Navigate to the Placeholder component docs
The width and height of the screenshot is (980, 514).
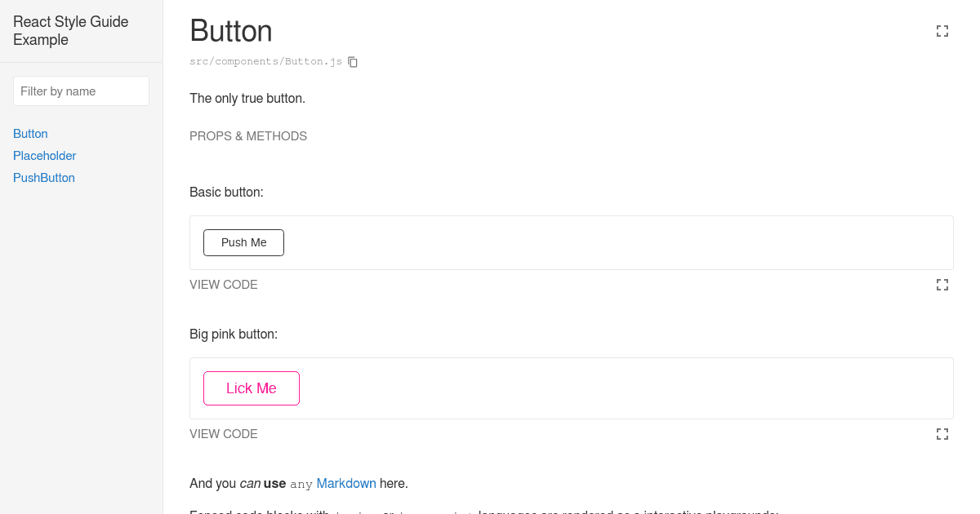tap(44, 155)
